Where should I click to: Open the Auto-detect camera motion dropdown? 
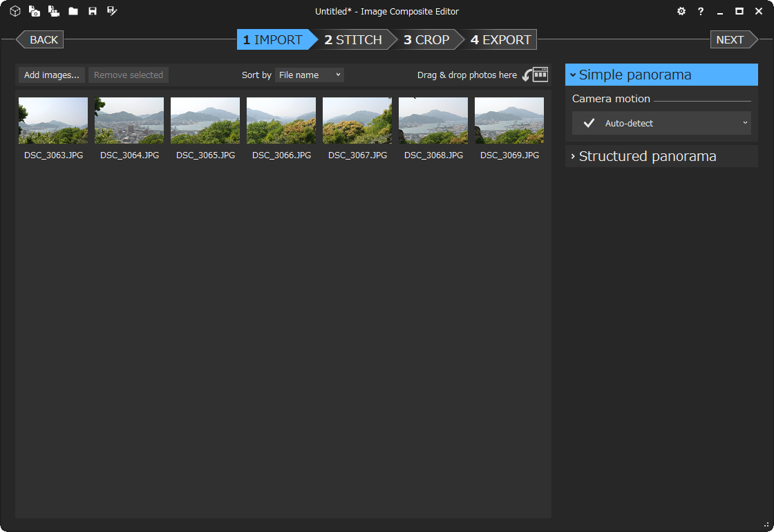[x=661, y=123]
